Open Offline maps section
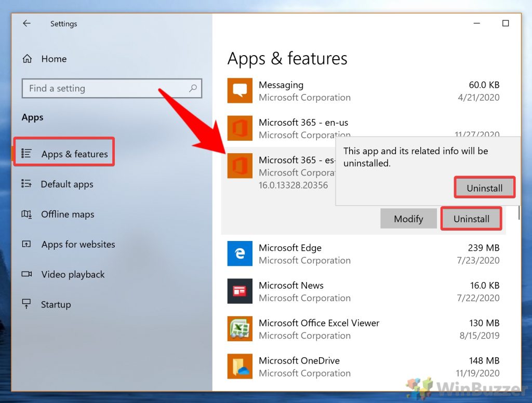The width and height of the screenshot is (532, 403). 68,214
